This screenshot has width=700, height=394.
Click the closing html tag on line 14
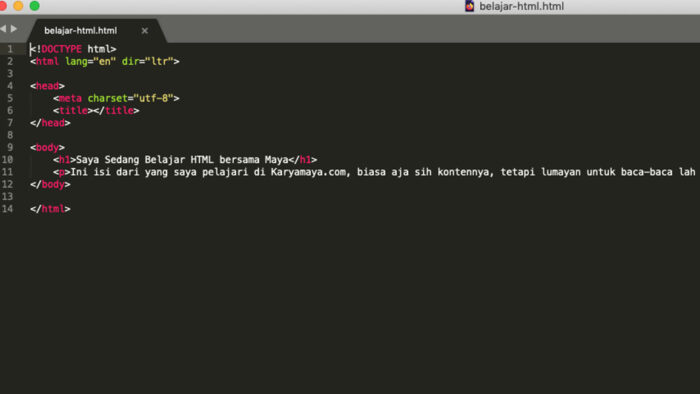(50, 209)
